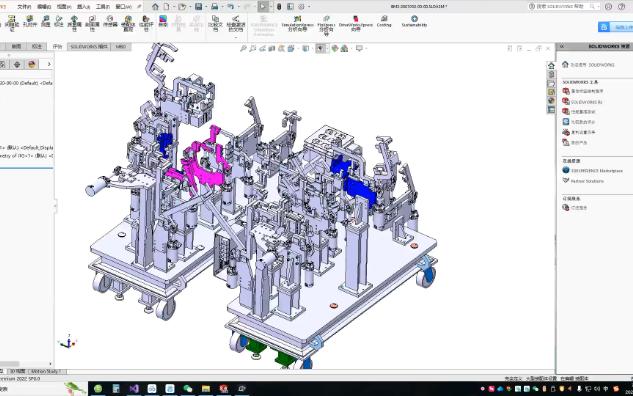This screenshot has height=396, width=633.
Task: Click the SOLIDWORKS Resources home tab icon
Action: coord(551,66)
